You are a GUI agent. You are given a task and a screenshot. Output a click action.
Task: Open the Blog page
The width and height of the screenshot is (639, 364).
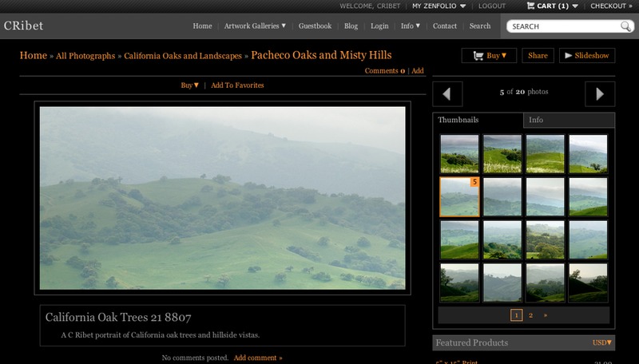351,26
